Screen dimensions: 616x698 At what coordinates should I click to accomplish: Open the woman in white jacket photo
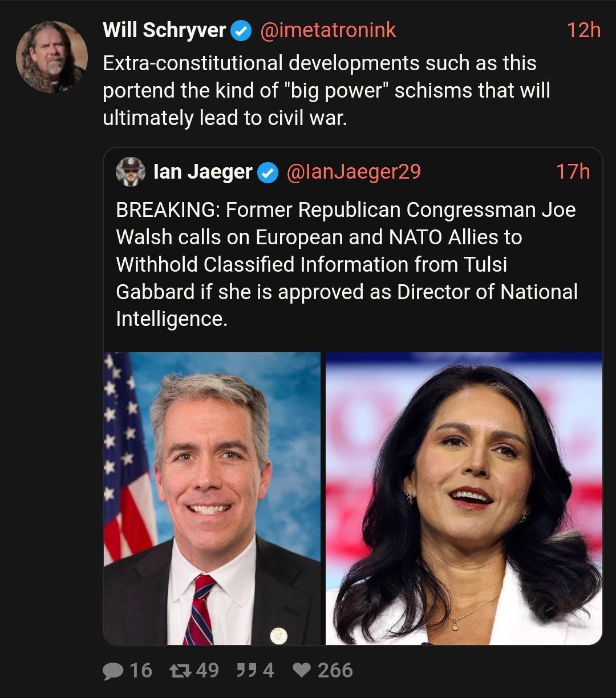[464, 498]
